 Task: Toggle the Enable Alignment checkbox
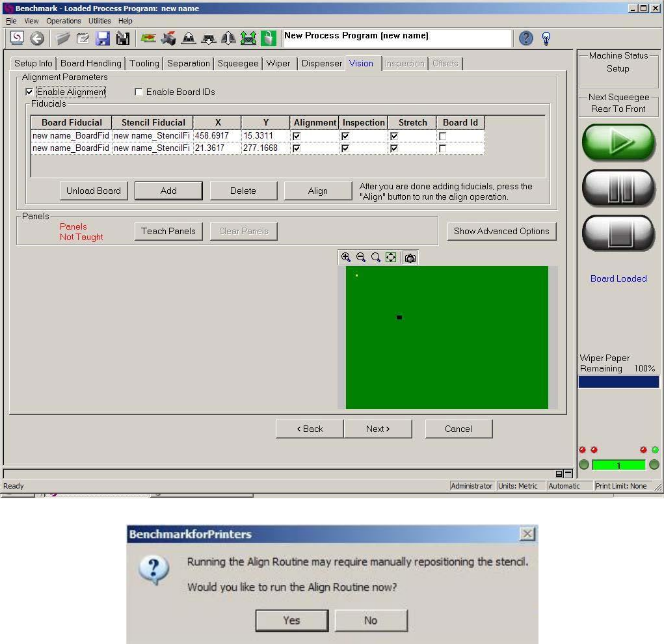pos(29,92)
